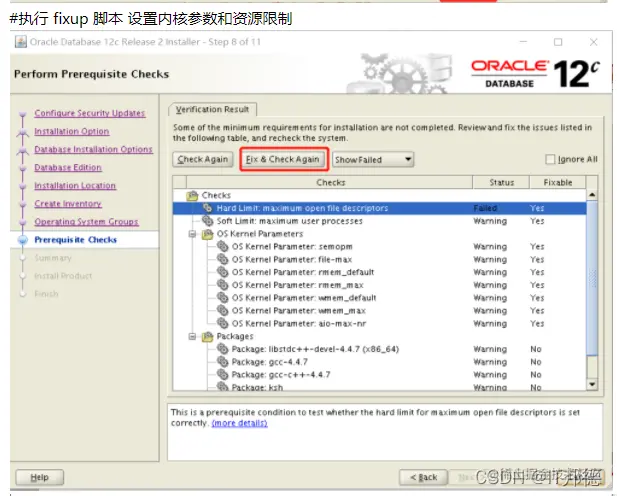Click the Status column header
The height and width of the screenshot is (496, 617).
coord(501,182)
